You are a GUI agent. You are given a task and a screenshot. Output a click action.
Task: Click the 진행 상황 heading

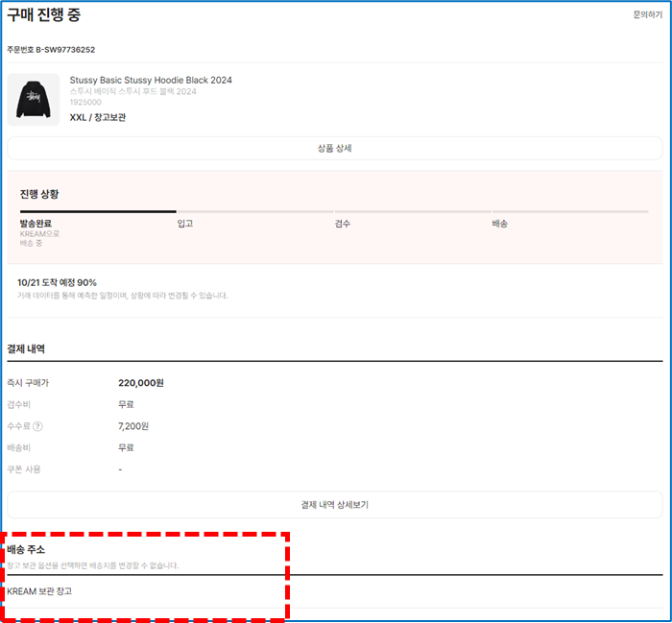coord(39,194)
